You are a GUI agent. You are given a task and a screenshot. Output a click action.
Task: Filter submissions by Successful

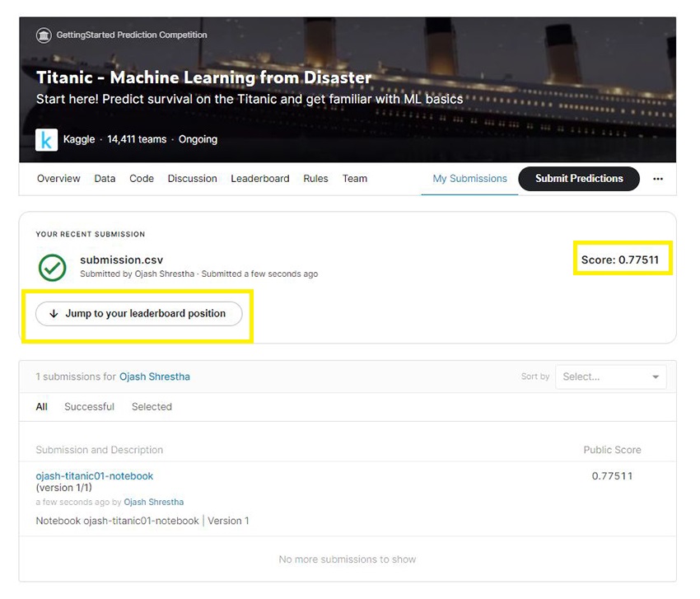pos(89,406)
